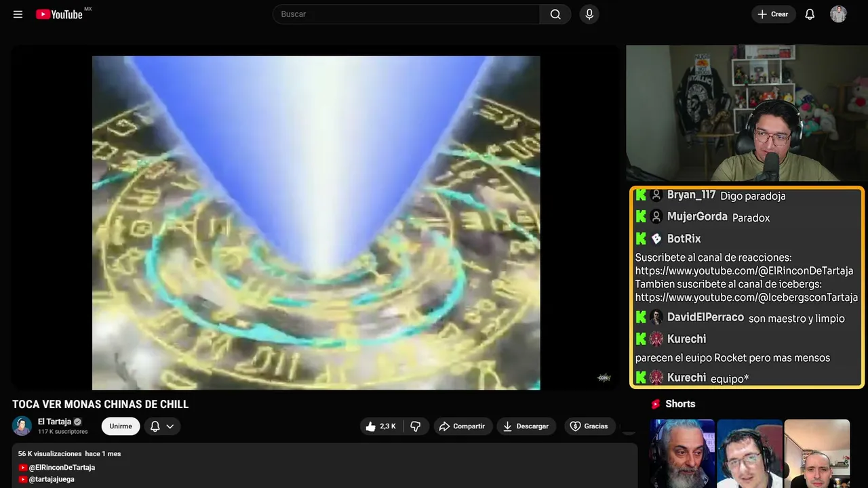Open the third Short thumbnail on the right
The width and height of the screenshot is (868, 488).
click(x=816, y=453)
